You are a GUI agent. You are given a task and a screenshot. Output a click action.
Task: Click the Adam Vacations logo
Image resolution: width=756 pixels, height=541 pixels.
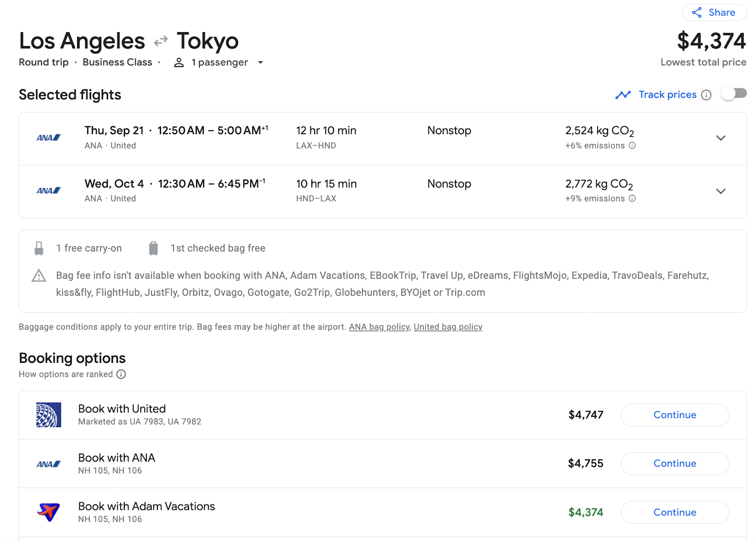[49, 512]
